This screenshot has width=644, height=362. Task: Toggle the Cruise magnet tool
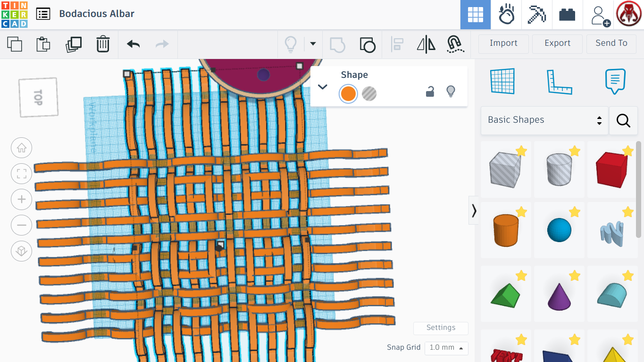[455, 44]
